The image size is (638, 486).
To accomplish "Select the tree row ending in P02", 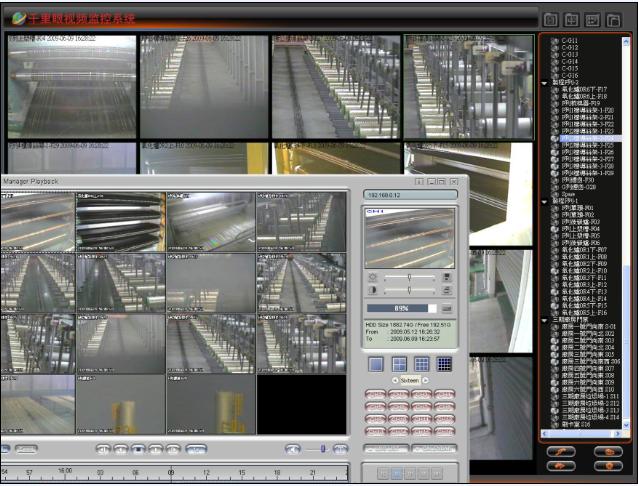I will coord(578,215).
